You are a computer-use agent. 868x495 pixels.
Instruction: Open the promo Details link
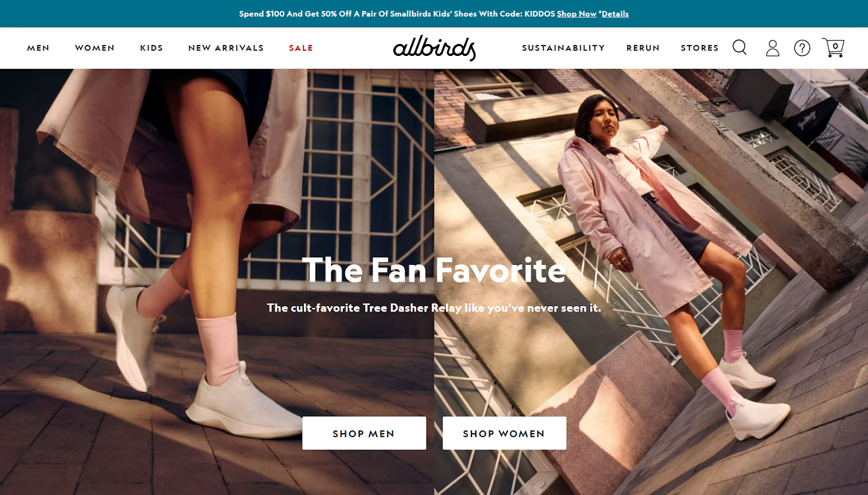click(x=615, y=14)
